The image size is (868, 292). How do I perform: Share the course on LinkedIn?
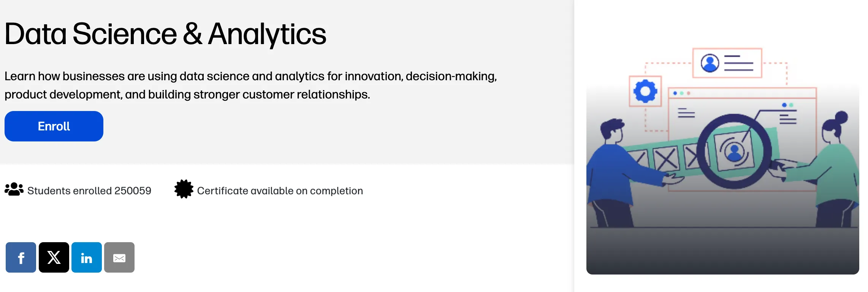(x=86, y=257)
